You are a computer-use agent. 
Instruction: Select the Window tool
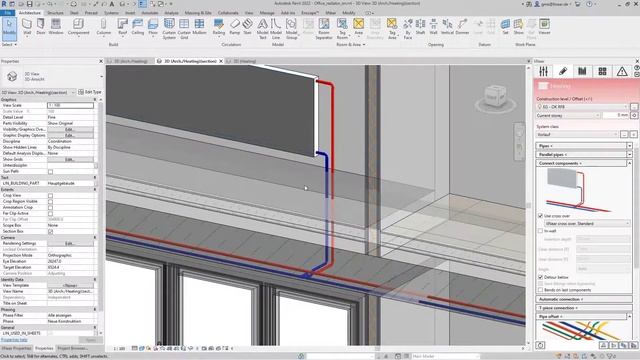[x=56, y=27]
